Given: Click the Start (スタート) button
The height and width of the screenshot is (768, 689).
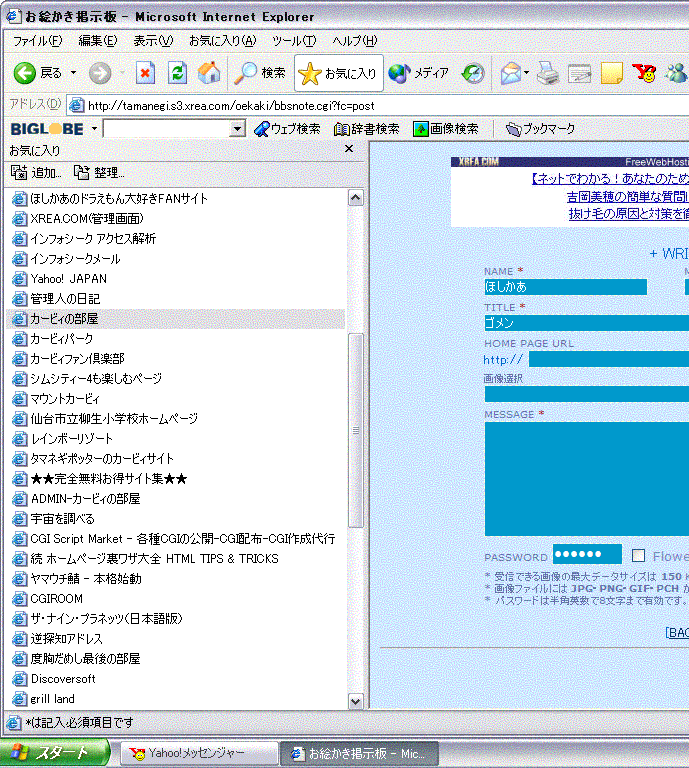Looking at the screenshot, I should click(55, 752).
